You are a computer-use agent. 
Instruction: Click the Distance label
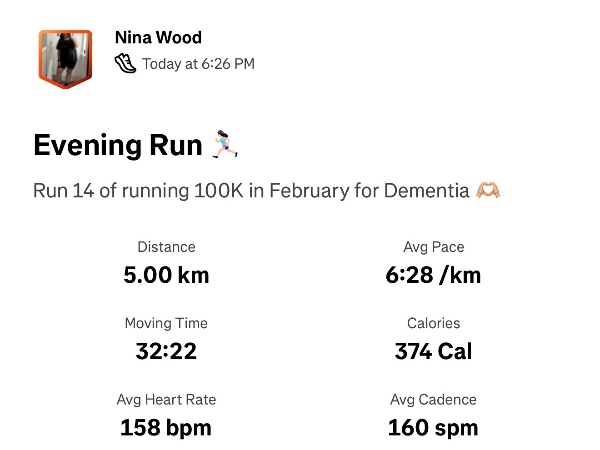166,247
